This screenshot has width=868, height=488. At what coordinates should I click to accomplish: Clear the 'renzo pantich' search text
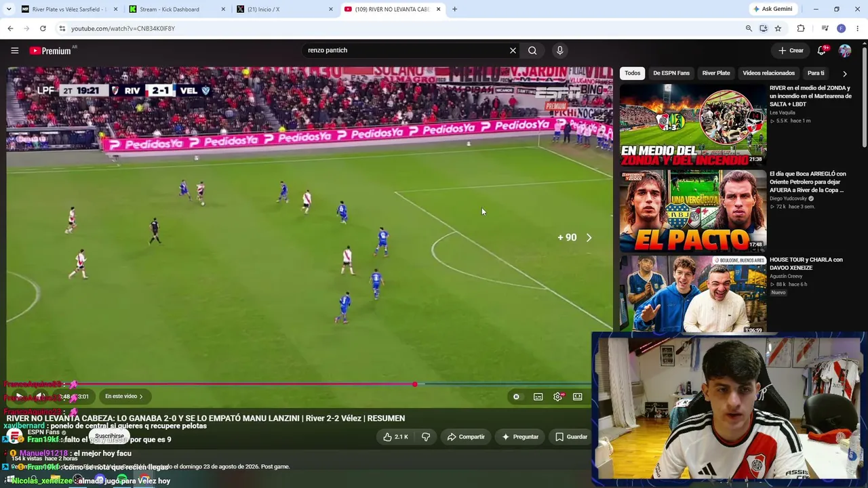(x=513, y=50)
